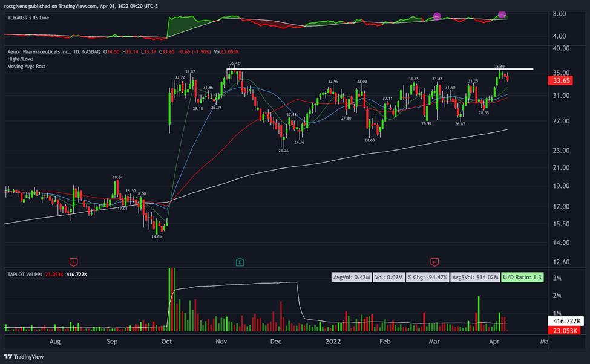Click the 26.94 February low label
590x364 pixels.
tap(427, 123)
